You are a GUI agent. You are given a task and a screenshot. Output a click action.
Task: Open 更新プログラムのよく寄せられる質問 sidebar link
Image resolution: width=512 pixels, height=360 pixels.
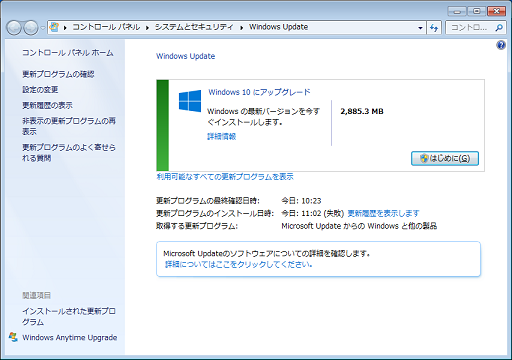click(x=69, y=152)
